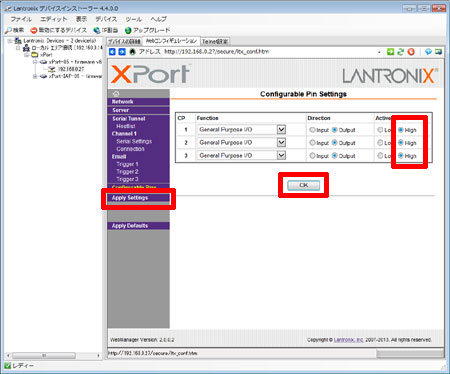Click the green Go arrow icon

pos(390,52)
